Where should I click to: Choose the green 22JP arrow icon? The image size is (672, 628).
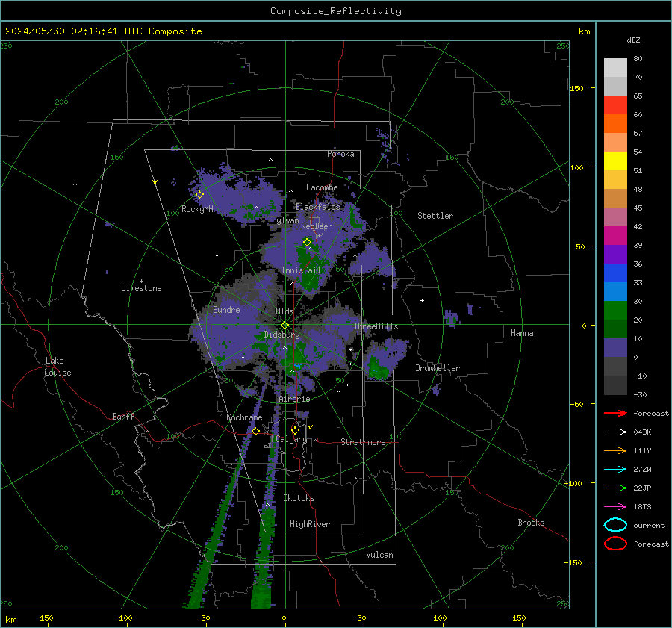click(x=615, y=488)
